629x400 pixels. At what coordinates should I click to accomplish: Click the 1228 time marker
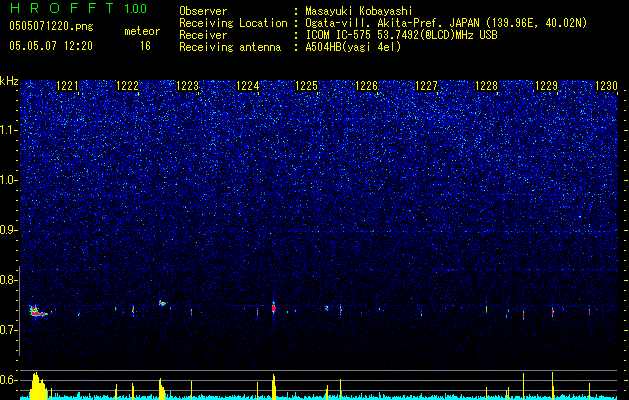click(x=486, y=85)
